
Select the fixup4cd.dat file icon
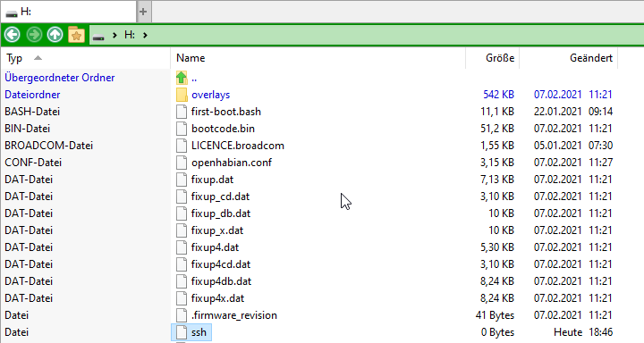click(x=182, y=264)
